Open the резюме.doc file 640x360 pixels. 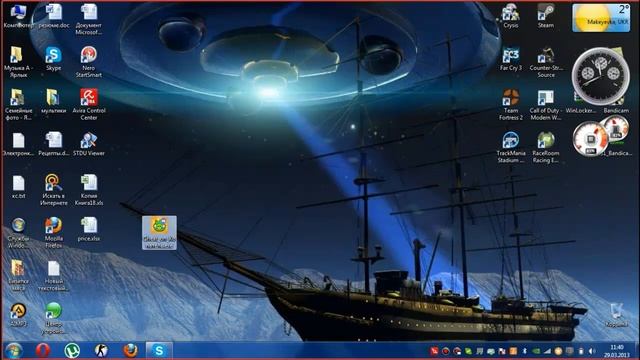click(x=53, y=16)
